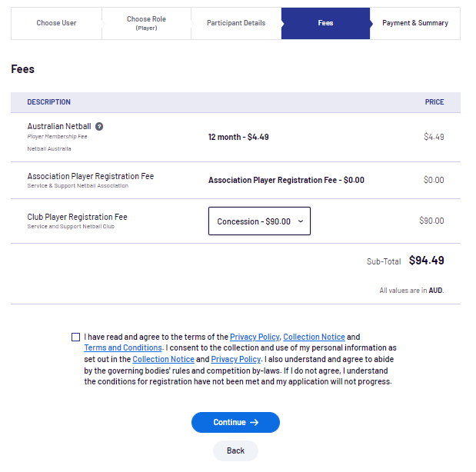Click the Back button
The height and width of the screenshot is (472, 476).
click(235, 450)
